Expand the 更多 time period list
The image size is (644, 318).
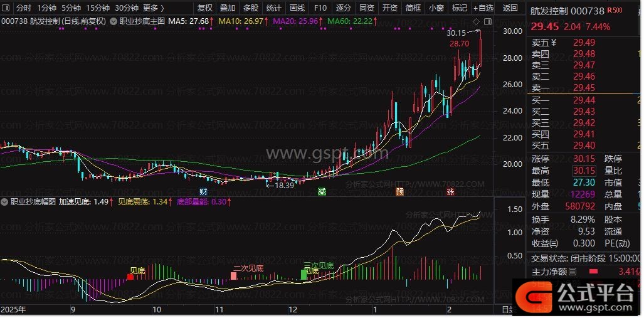154,8
